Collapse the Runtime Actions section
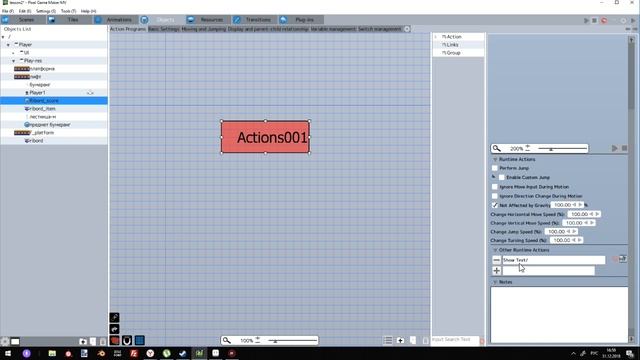The image size is (640, 360). pyautogui.click(x=495, y=159)
